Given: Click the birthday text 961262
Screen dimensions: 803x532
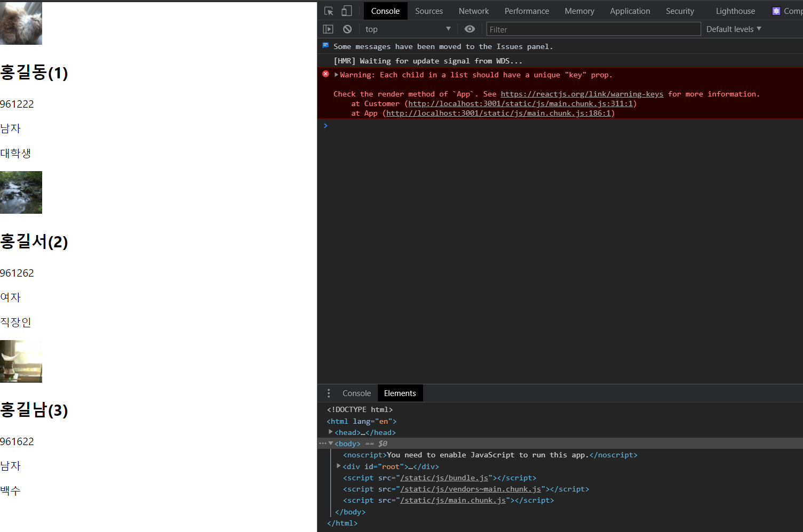Looking at the screenshot, I should (17, 273).
